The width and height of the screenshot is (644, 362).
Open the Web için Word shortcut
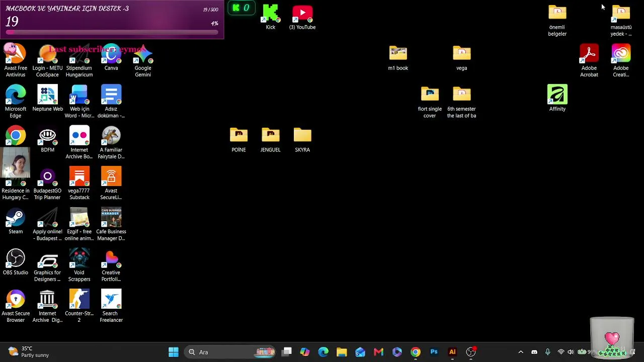(79, 101)
